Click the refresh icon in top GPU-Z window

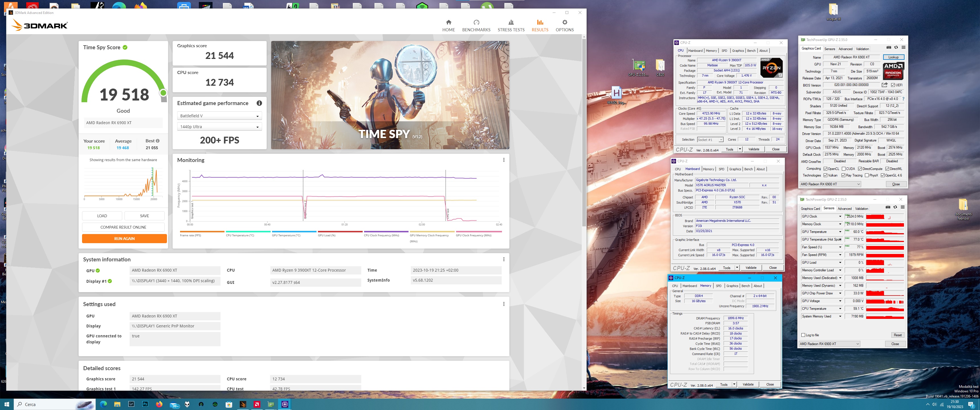(896, 48)
